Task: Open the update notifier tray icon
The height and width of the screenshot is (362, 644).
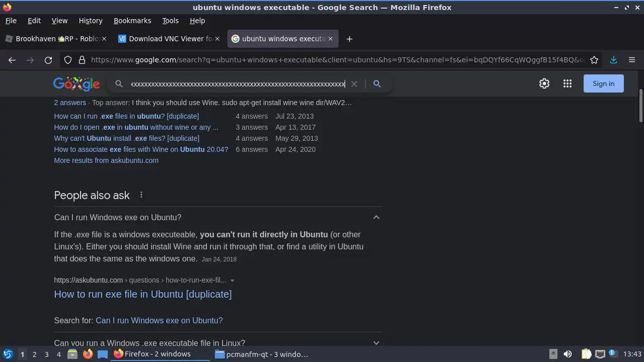Action: point(613,353)
